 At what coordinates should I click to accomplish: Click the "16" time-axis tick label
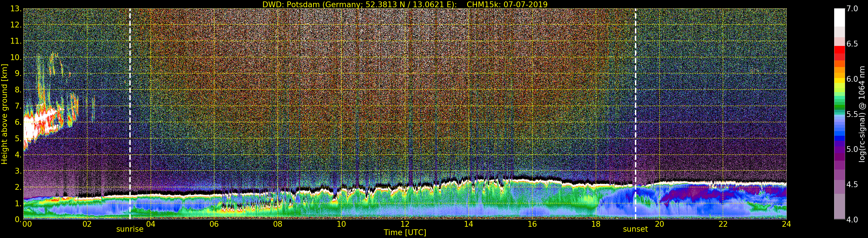click(x=532, y=224)
